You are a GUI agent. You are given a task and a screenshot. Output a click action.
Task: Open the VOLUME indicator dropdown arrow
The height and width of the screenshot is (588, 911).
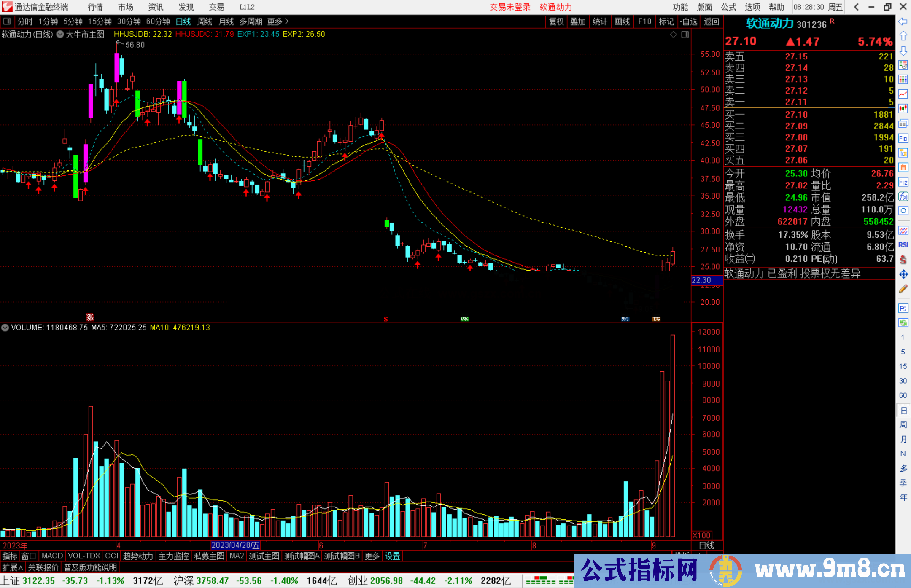tap(5, 328)
